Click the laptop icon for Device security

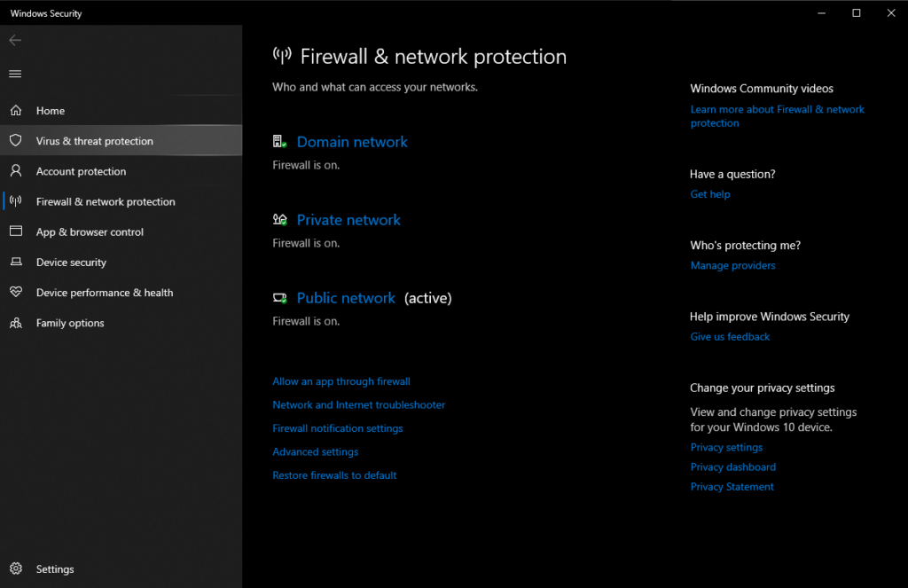[16, 262]
